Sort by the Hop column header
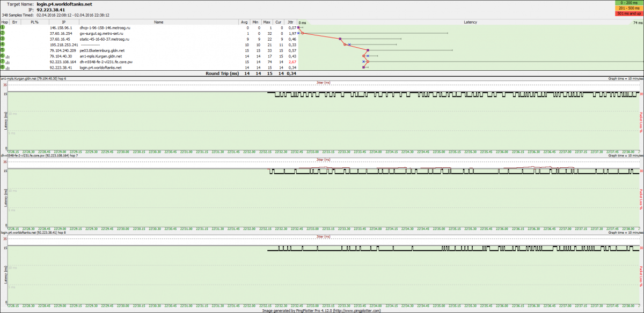Image resolution: width=644 pixels, height=313 pixels. (4, 22)
